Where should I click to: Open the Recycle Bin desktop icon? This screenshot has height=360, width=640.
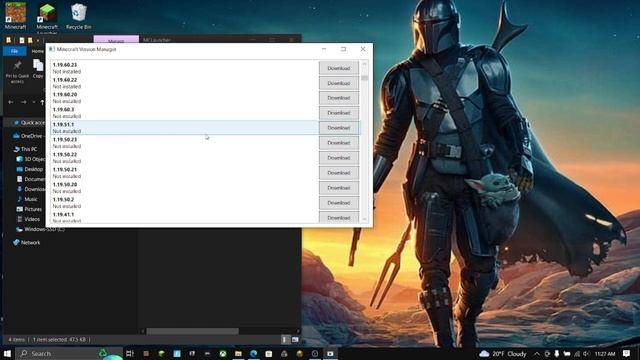78,16
